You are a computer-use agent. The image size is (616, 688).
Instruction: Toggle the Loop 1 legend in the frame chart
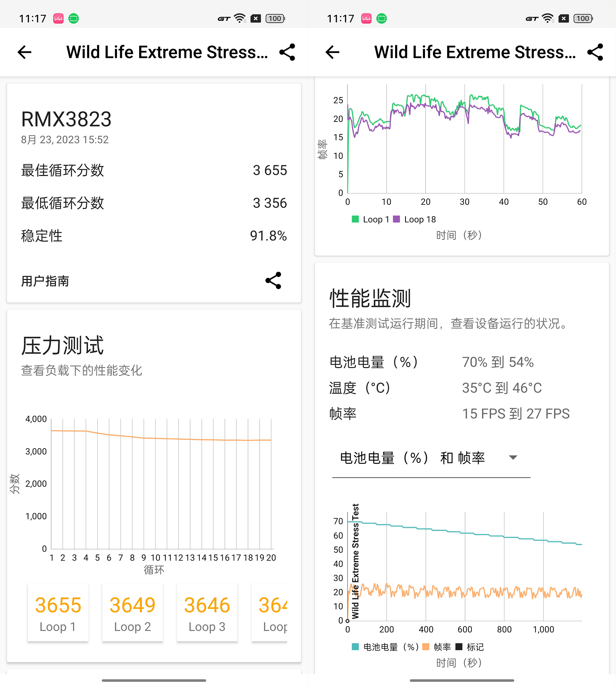click(x=371, y=219)
